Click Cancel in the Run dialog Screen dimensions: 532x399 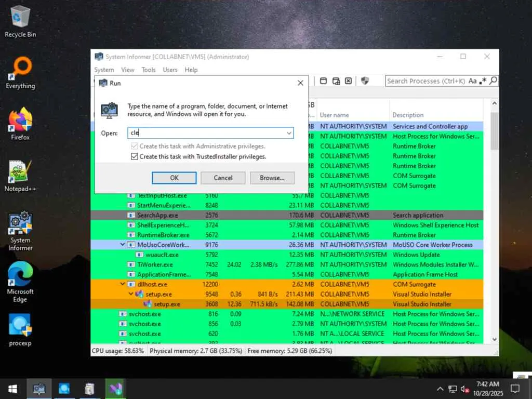pos(223,178)
